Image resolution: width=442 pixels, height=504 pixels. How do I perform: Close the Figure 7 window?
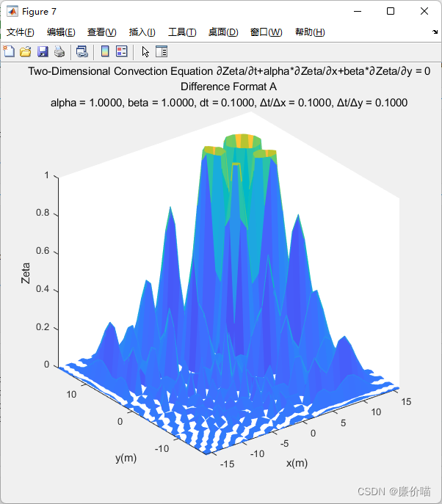tap(424, 11)
